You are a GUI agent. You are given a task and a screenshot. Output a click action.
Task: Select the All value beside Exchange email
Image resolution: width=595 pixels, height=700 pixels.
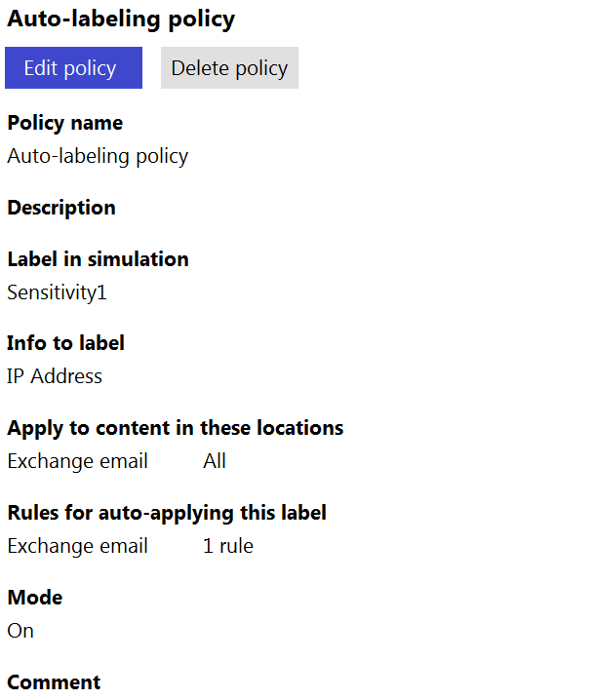coord(215,461)
